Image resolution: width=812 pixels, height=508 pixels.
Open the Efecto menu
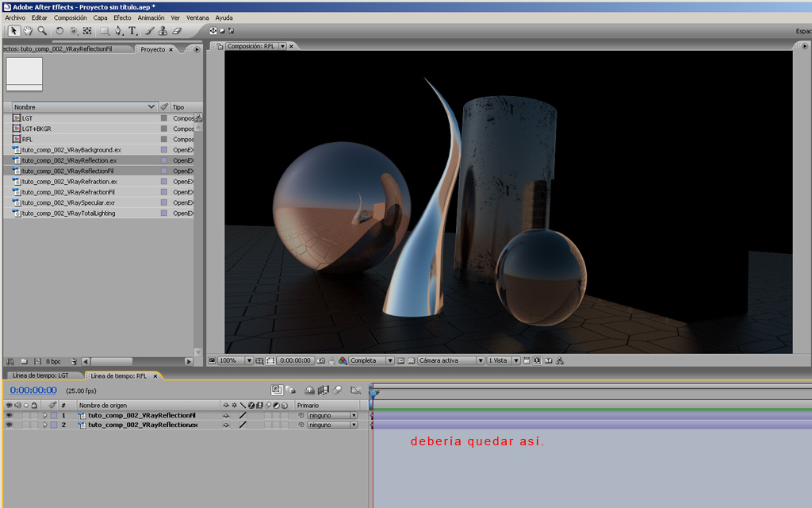point(122,17)
